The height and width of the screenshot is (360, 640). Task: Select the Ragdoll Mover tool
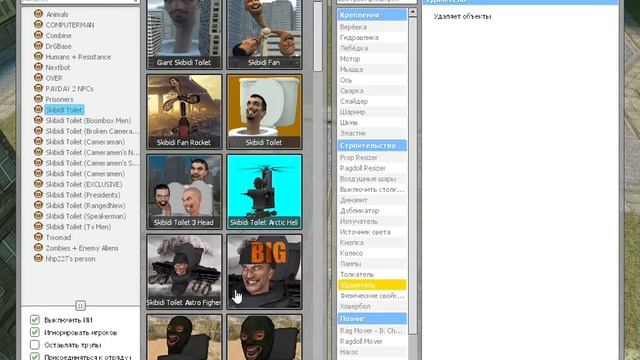(372, 341)
